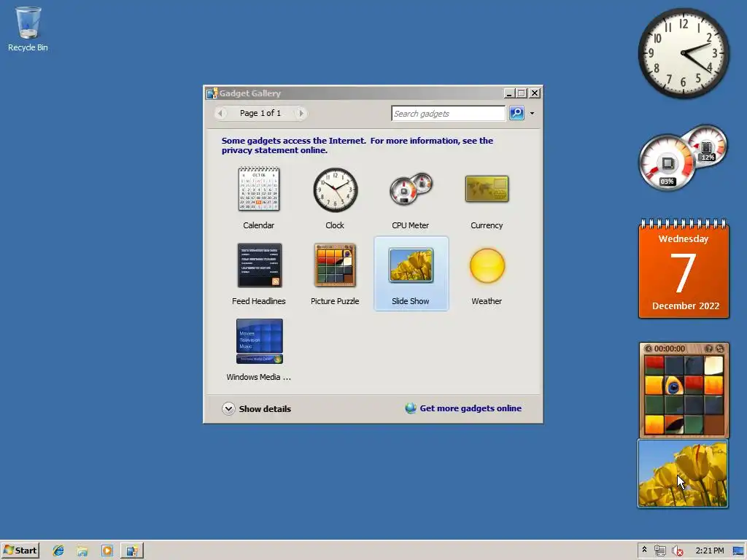Screen dimensions: 747x560
Task: Click the Gadget Gallery taskbar button
Action: [132, 551]
